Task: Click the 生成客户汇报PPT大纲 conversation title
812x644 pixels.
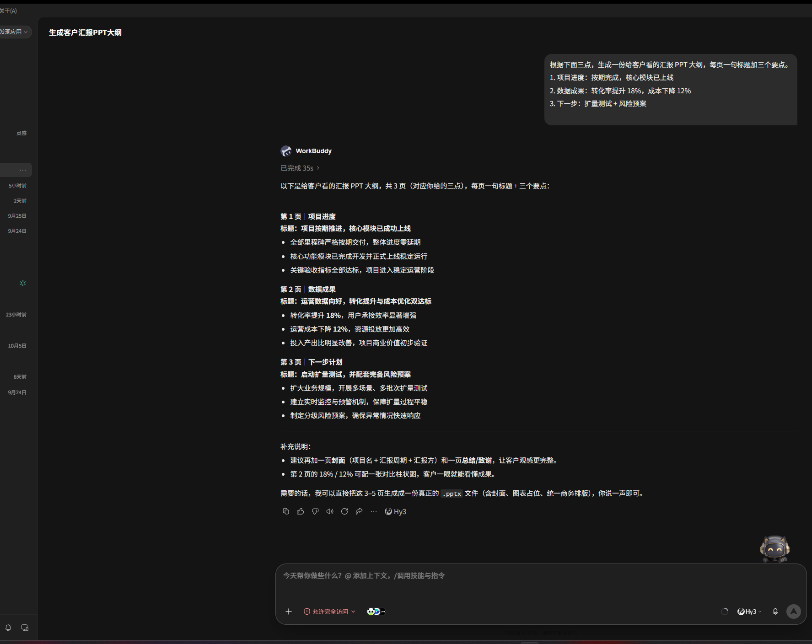Action: pyautogui.click(x=85, y=32)
